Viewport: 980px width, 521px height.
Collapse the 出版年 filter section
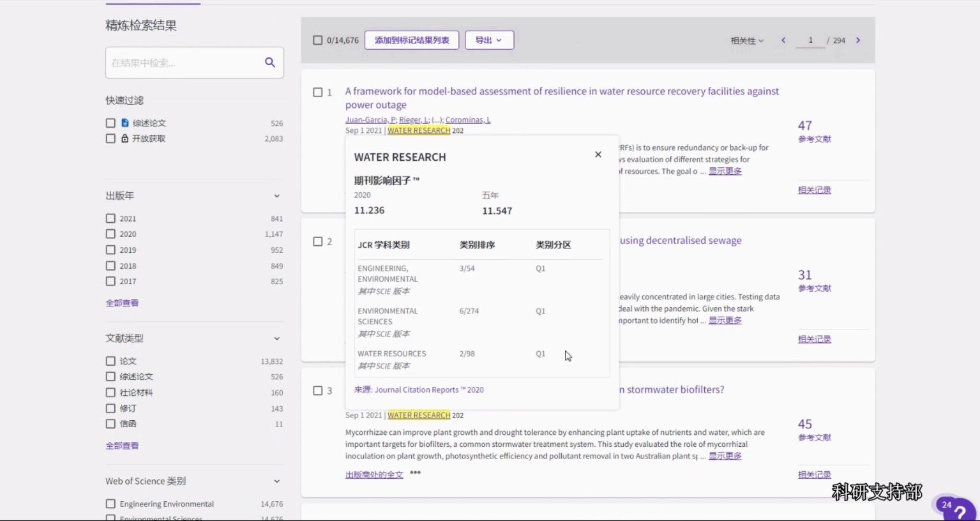tap(276, 196)
